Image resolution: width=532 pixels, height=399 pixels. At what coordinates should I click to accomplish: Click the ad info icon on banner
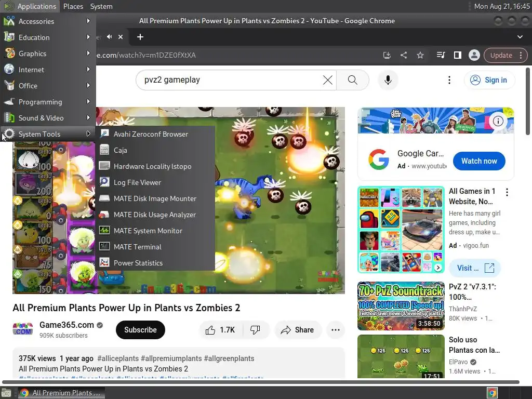point(498,121)
